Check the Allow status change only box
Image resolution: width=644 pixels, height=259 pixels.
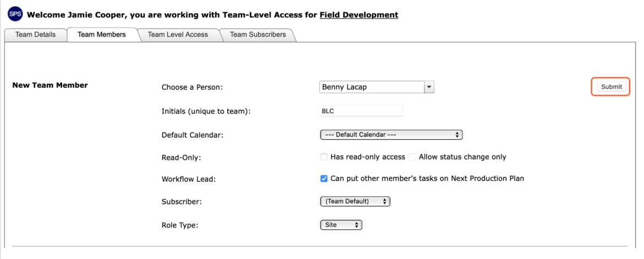(x=412, y=157)
